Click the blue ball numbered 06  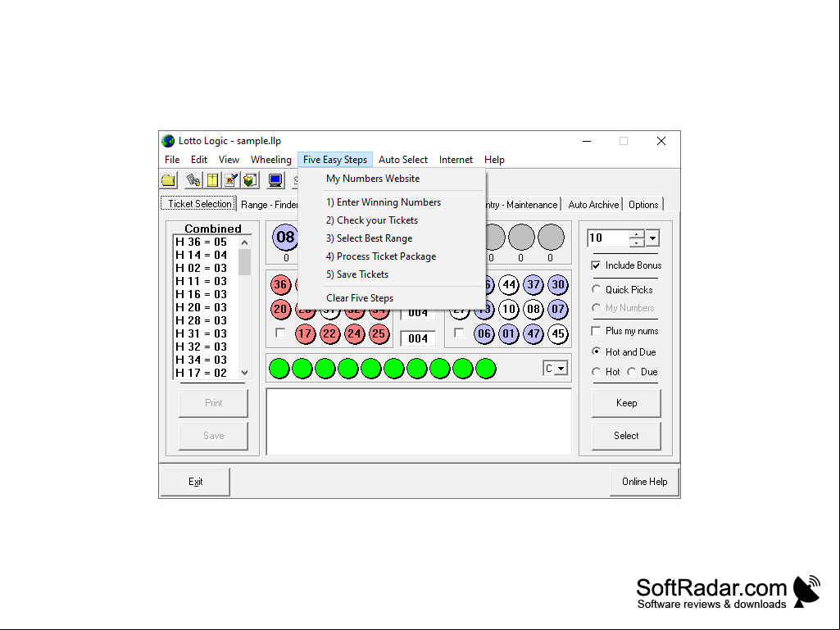tap(484, 333)
